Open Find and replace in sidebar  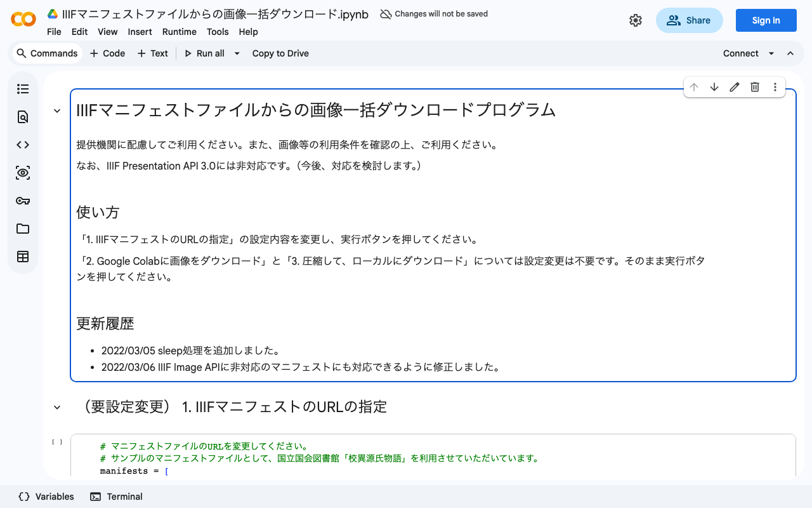coord(23,117)
